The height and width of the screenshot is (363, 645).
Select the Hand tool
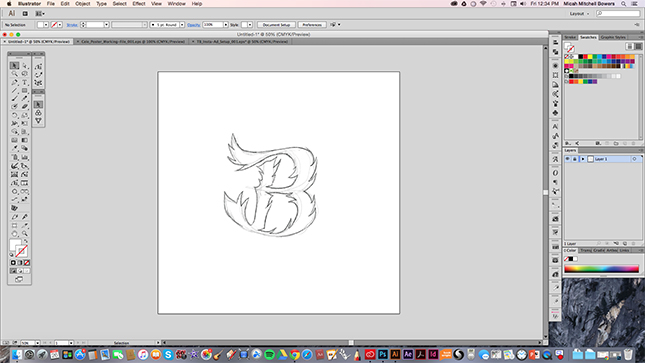[14, 234]
